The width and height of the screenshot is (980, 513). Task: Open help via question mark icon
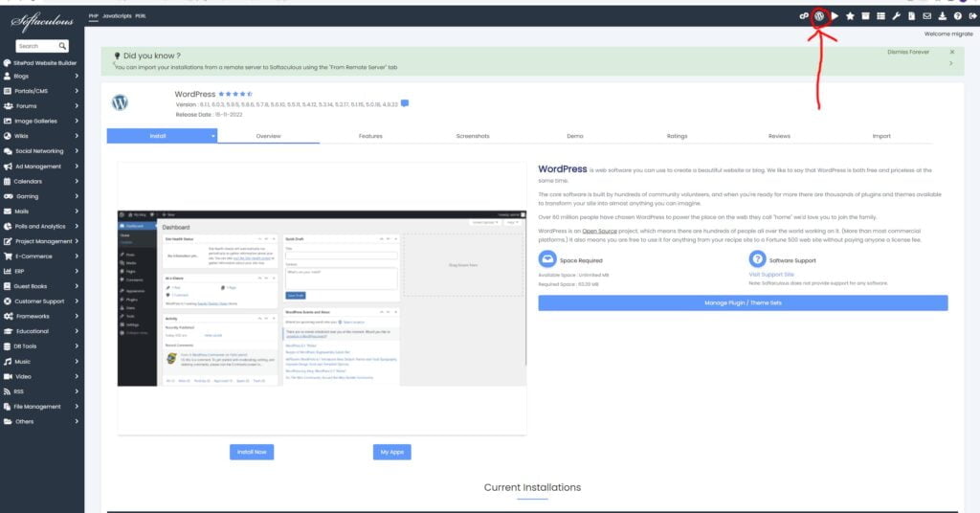coord(957,16)
